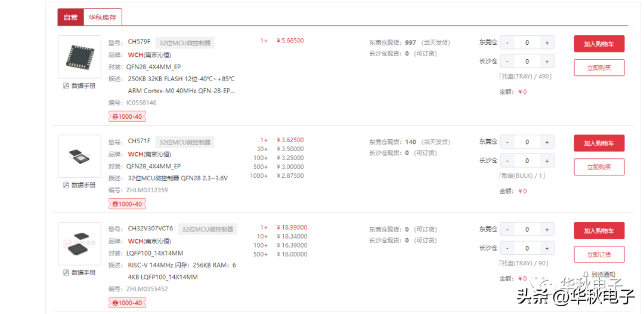Click the 东莞仓 quantity field for CH571F

click(x=527, y=142)
